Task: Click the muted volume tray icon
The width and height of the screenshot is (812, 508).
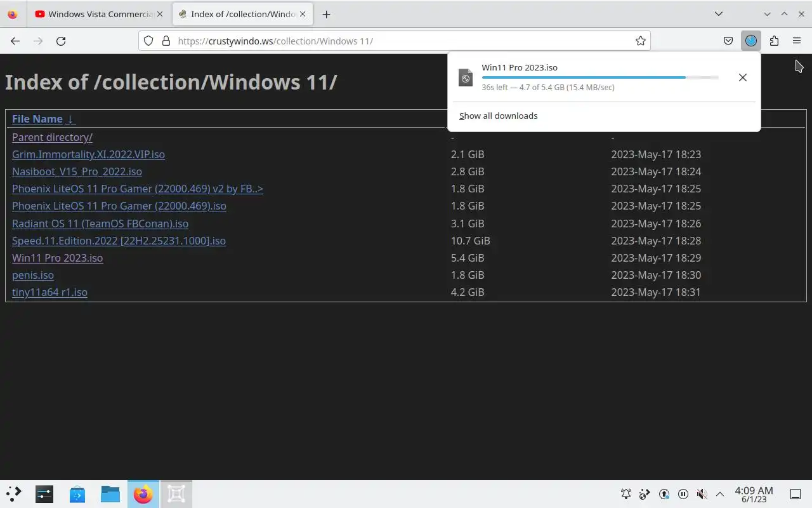Action: 702,494
